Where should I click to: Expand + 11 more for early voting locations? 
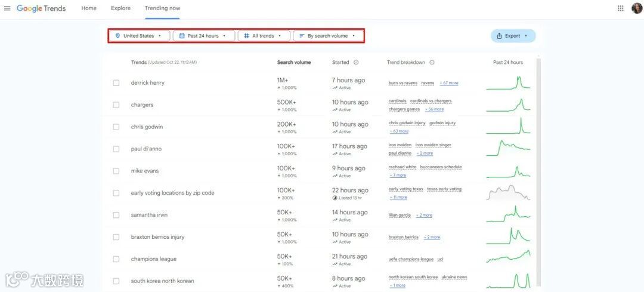pos(398,198)
